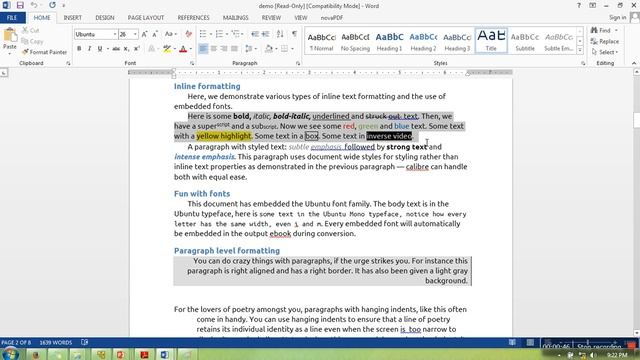The width and height of the screenshot is (640, 360).
Task: Activate the Format Painter tool
Action: [44, 52]
